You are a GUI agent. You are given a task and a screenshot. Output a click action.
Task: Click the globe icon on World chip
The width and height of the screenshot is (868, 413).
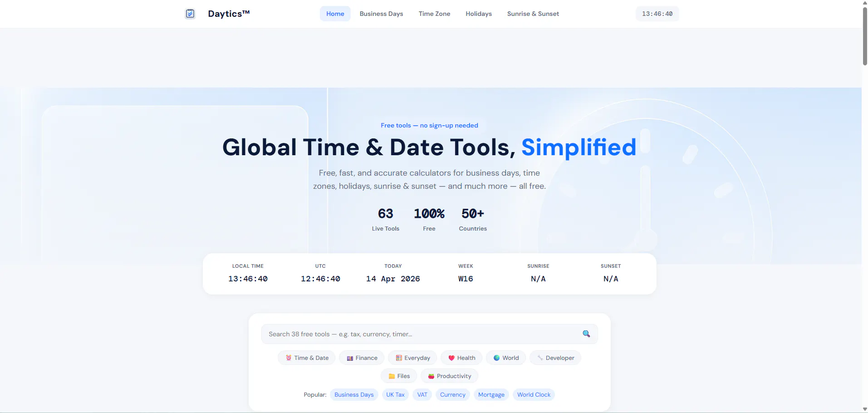[496, 358]
